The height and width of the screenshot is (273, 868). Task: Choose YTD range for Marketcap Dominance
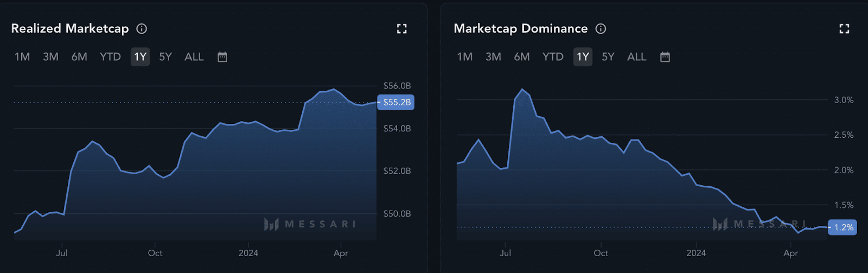(553, 57)
